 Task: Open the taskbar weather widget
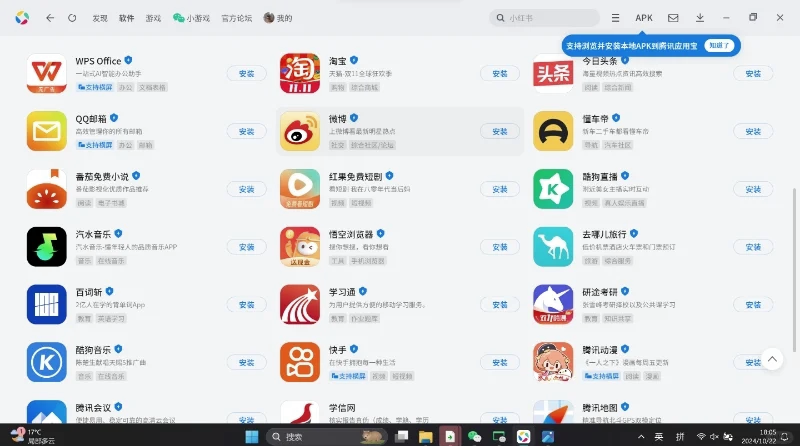tap(34, 436)
